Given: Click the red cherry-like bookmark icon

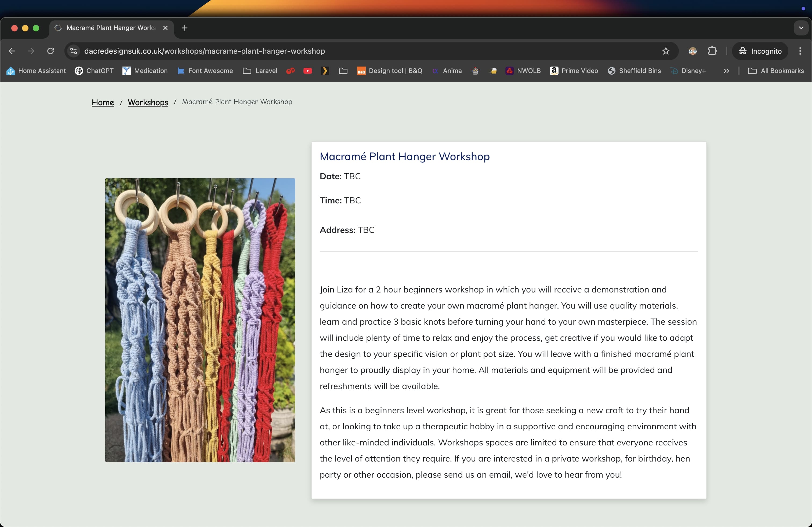Looking at the screenshot, I should coord(290,71).
